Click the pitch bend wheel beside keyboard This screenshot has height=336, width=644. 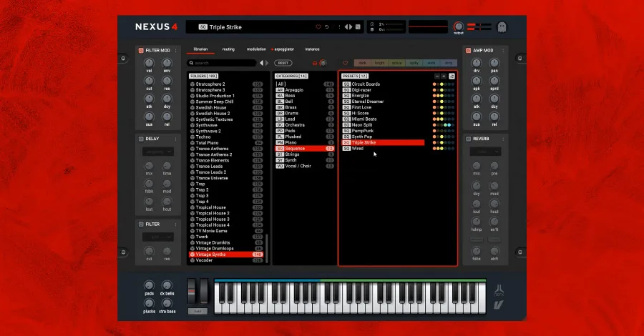[191, 292]
